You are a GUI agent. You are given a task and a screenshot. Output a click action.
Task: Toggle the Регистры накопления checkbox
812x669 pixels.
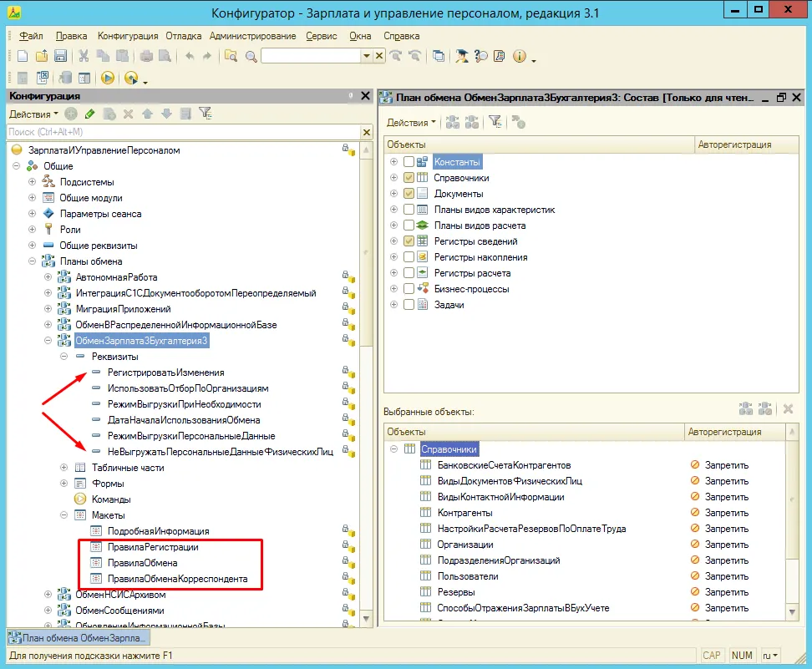click(x=409, y=257)
